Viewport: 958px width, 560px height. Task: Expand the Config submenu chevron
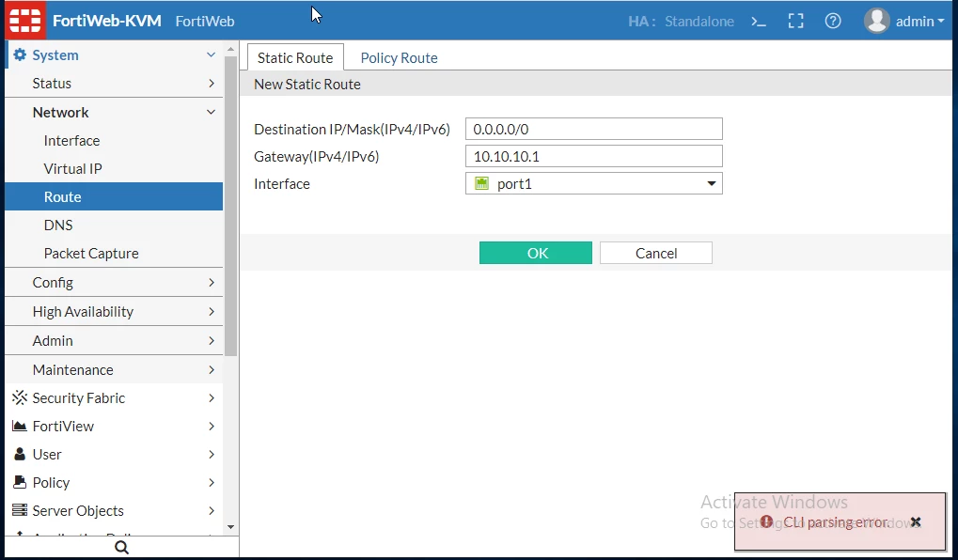point(212,282)
